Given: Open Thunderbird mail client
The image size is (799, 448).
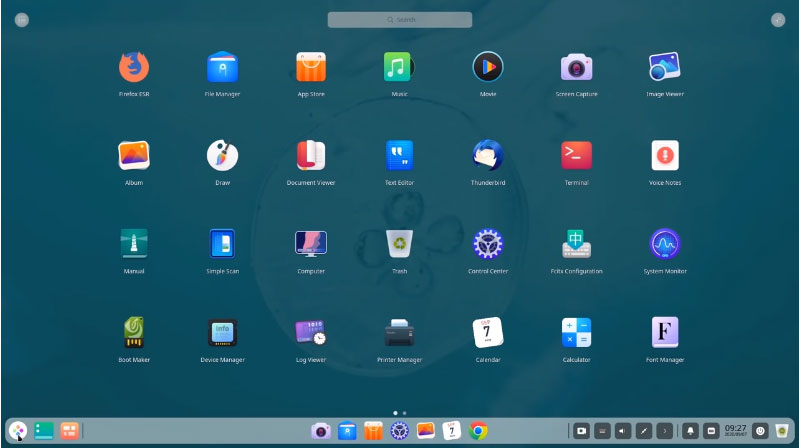Looking at the screenshot, I should (x=488, y=155).
